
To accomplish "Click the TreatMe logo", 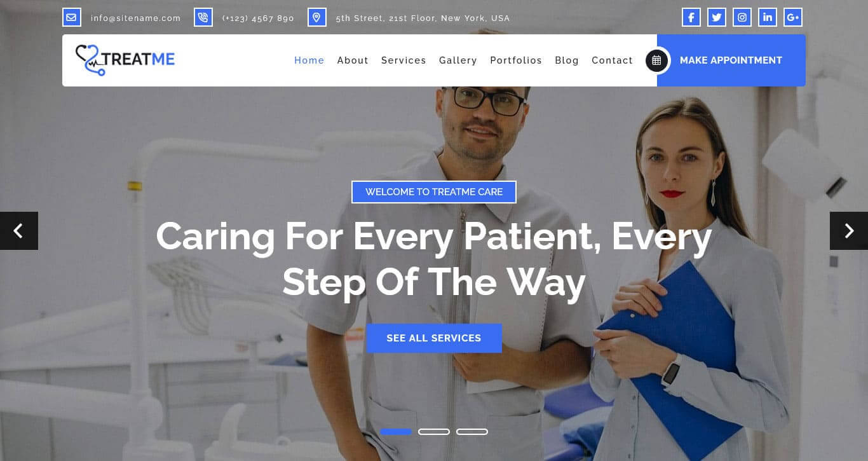I will pos(125,60).
